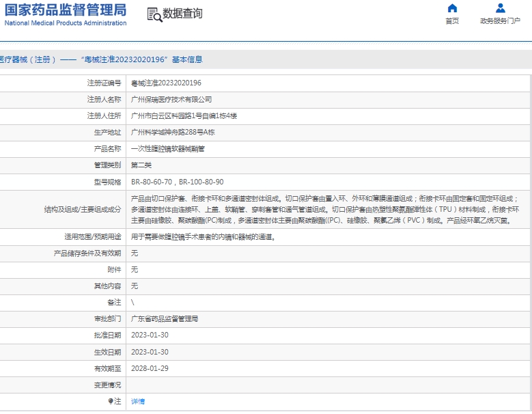Screen dimensions: 532x414
Task: Click 生效日期 value 2023-01-30
Action: pos(150,352)
